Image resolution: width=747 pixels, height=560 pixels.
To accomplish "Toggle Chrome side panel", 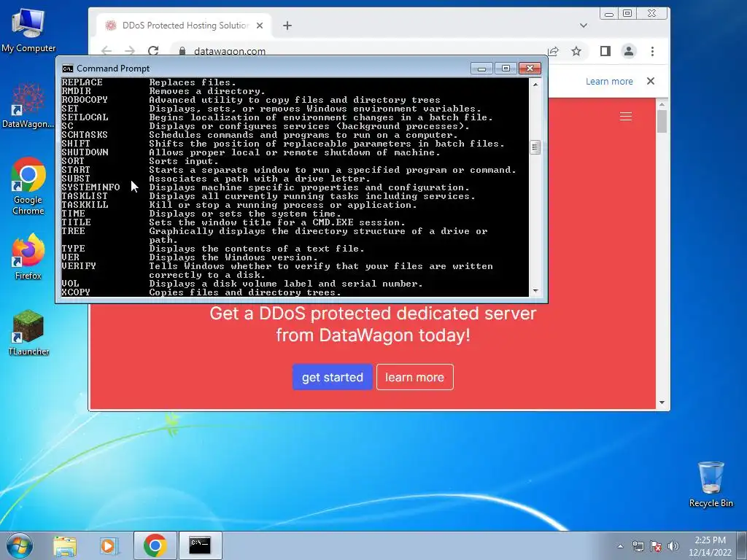I will pos(605,51).
